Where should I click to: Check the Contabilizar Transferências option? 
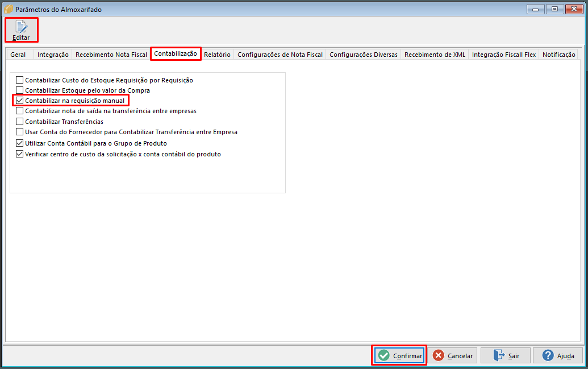click(x=19, y=122)
